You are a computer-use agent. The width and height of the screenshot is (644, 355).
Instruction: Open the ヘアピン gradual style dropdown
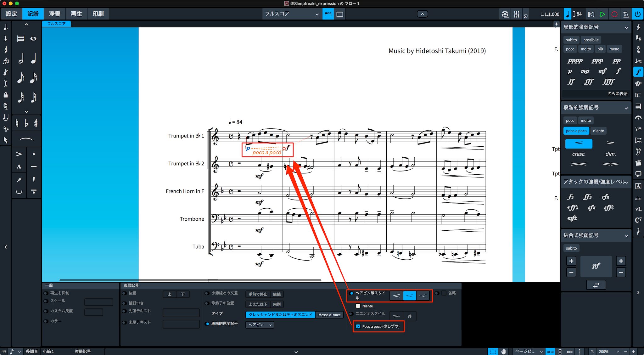point(260,324)
